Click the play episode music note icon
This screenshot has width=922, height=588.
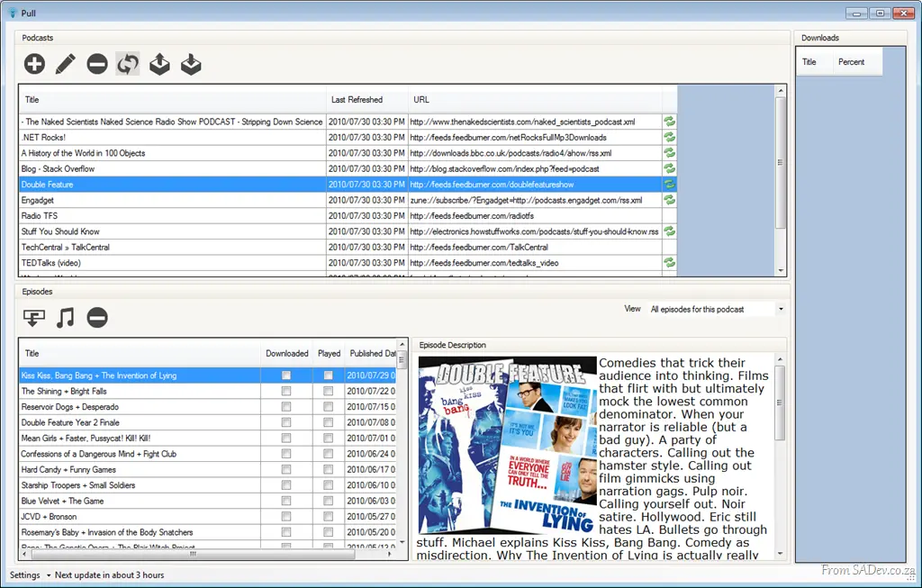(x=65, y=318)
